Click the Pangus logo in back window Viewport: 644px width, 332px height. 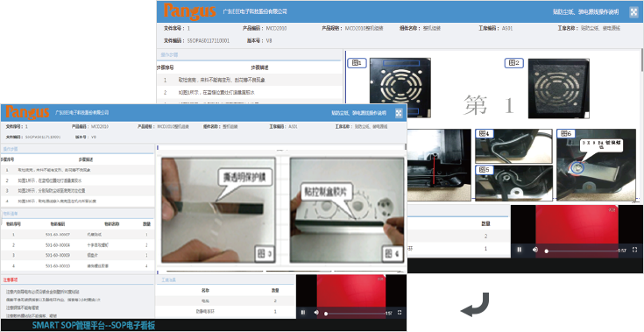[190, 11]
